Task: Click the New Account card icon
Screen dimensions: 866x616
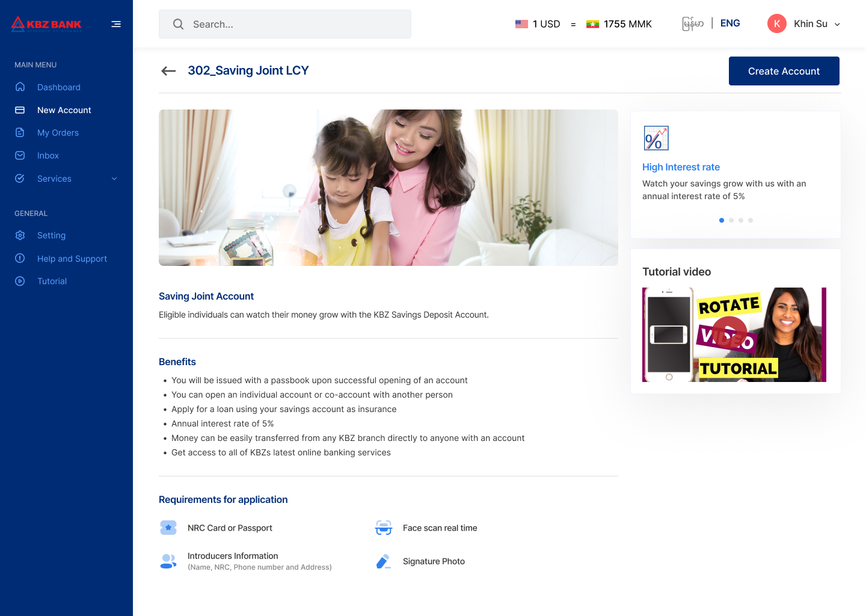Action: tap(20, 110)
